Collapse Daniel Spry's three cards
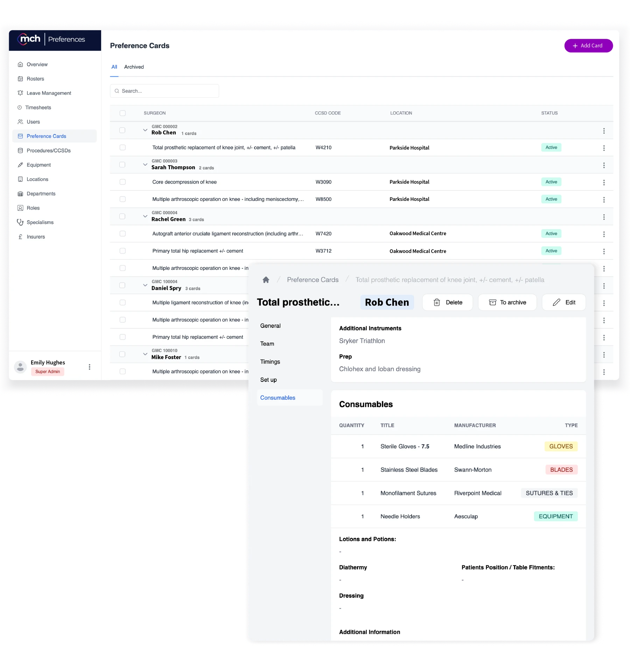 point(145,285)
